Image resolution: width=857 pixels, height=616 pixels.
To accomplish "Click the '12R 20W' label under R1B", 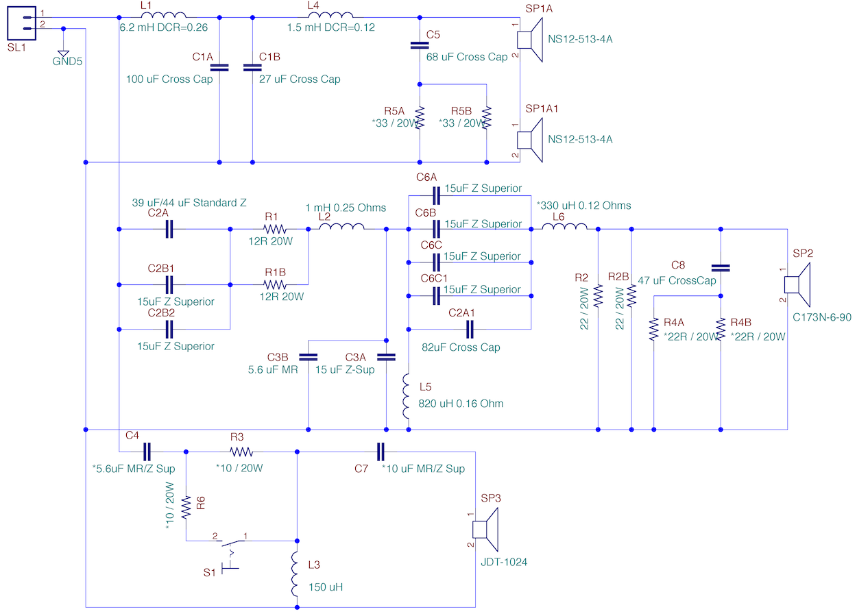I will coord(282,297).
